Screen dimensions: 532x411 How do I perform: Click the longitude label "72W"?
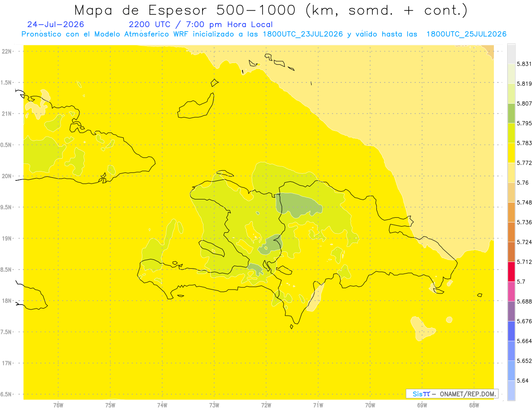click(266, 405)
